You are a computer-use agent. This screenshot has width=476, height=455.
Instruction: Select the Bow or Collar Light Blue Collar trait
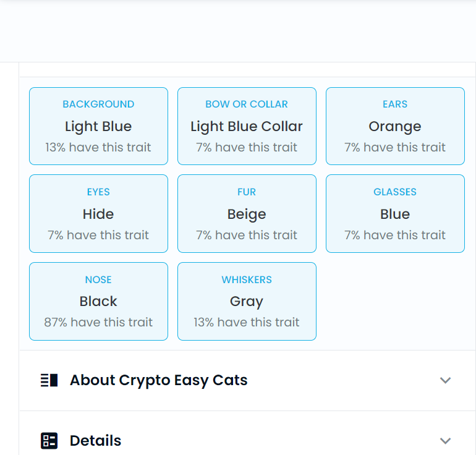[x=247, y=126]
